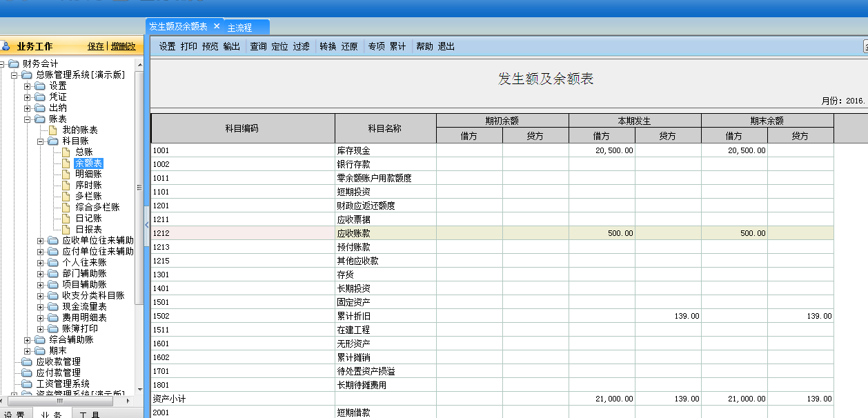The height and width of the screenshot is (418, 868).
Task: Collapse the left panel with splitter arrow
Action: coord(147,225)
